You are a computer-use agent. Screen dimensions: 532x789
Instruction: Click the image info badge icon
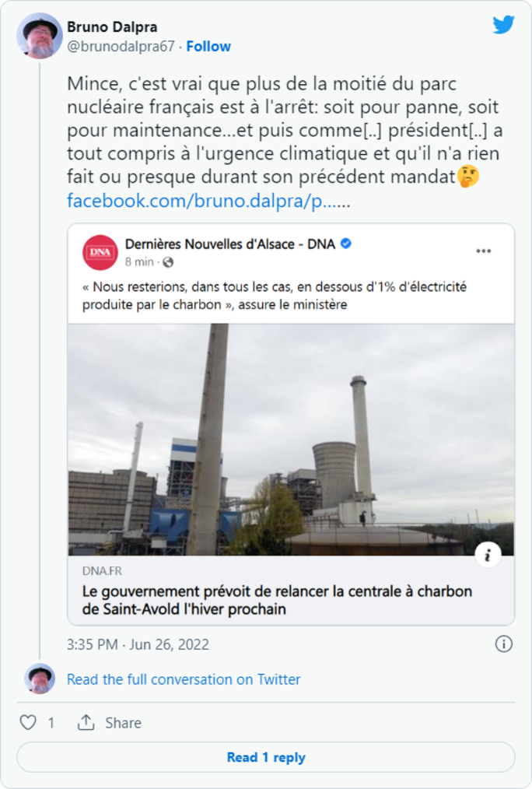pyautogui.click(x=488, y=555)
